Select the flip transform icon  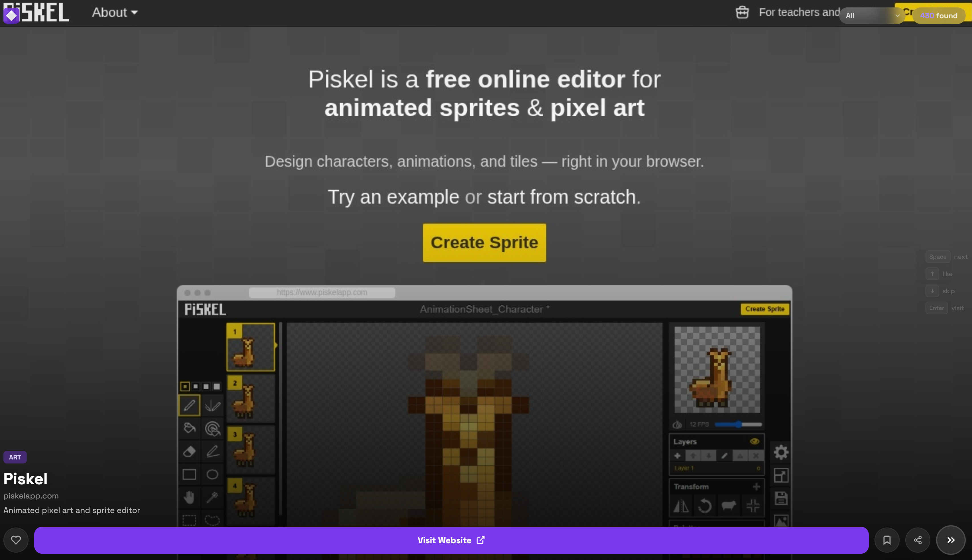[682, 505]
